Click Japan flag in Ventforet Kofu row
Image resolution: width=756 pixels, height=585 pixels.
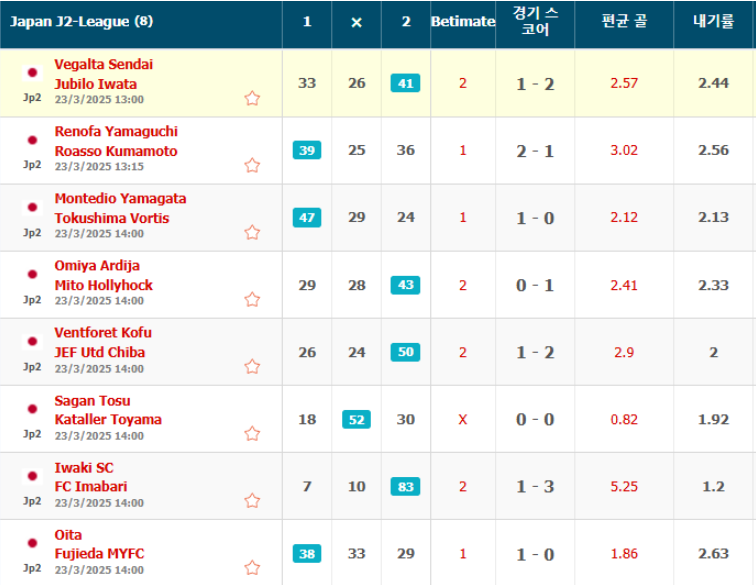[32, 341]
